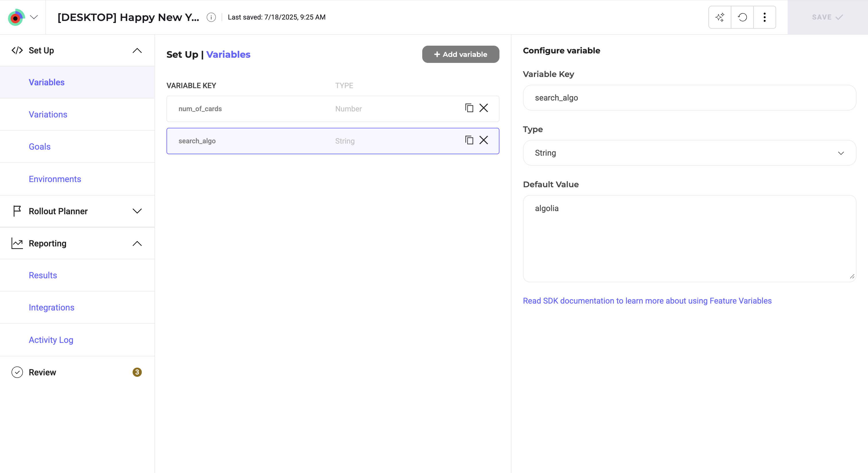Remove the search_algo variable

point(484,140)
